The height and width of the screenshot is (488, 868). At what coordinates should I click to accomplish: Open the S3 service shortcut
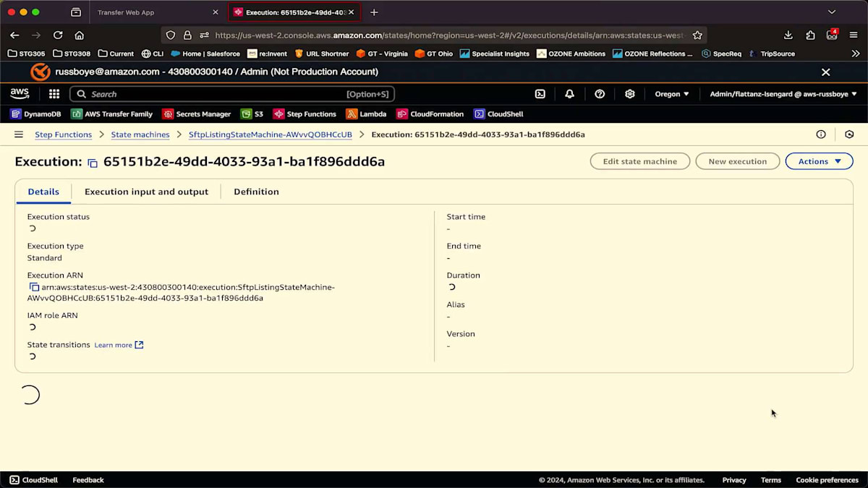[252, 114]
